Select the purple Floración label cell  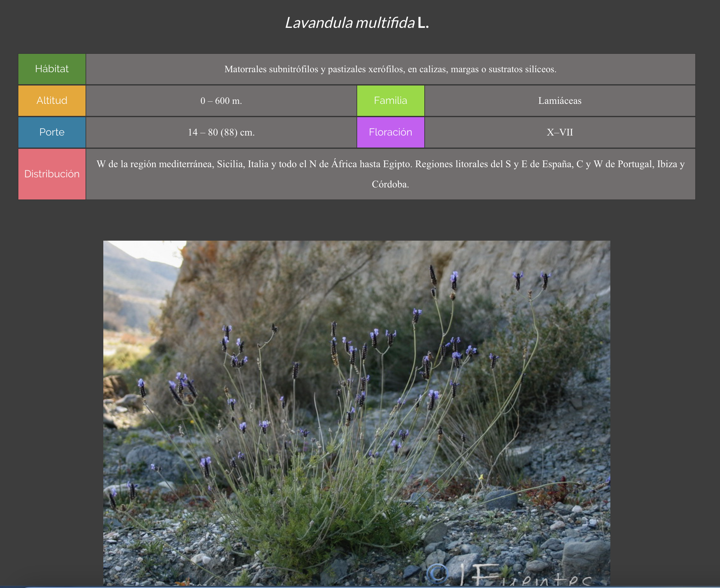390,132
